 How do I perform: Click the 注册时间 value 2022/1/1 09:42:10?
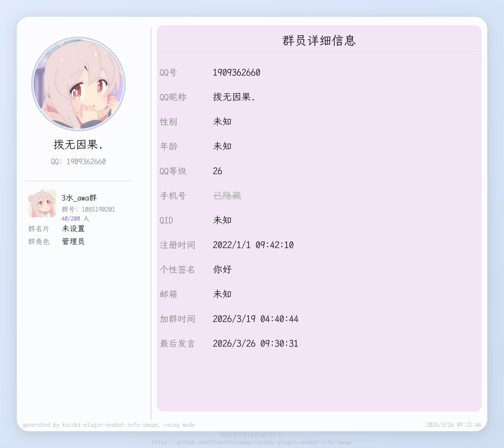click(x=253, y=245)
